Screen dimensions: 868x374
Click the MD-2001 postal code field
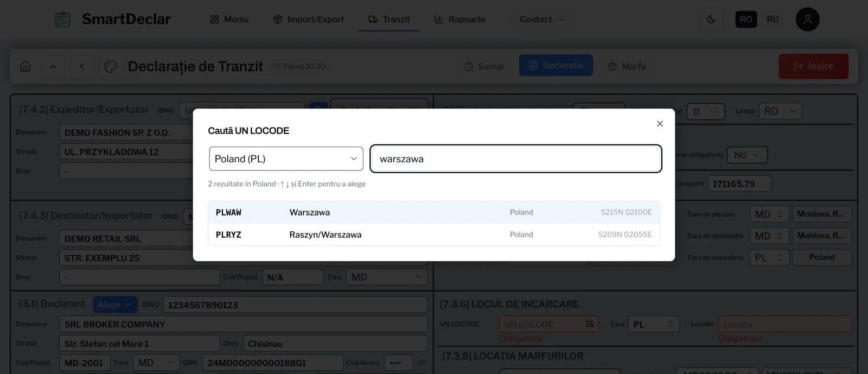point(85,363)
